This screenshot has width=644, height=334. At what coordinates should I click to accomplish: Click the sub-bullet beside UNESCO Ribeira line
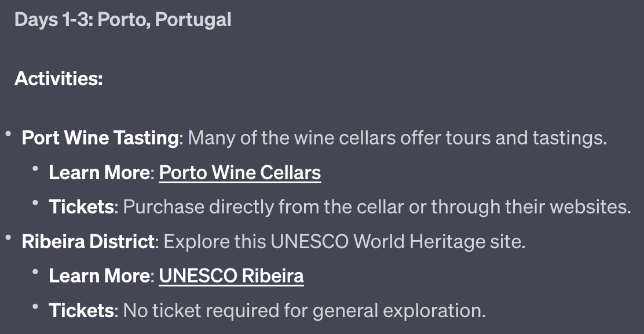pyautogui.click(x=36, y=272)
